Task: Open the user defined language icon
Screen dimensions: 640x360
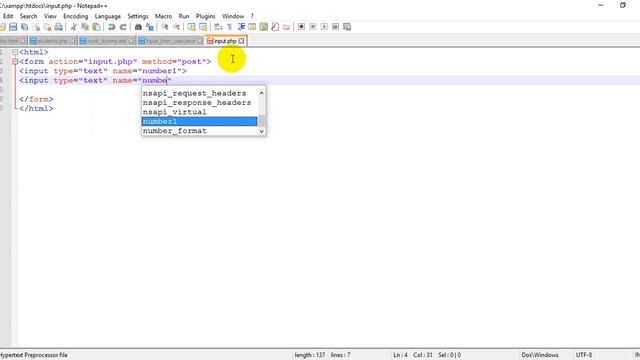Action: (x=252, y=27)
